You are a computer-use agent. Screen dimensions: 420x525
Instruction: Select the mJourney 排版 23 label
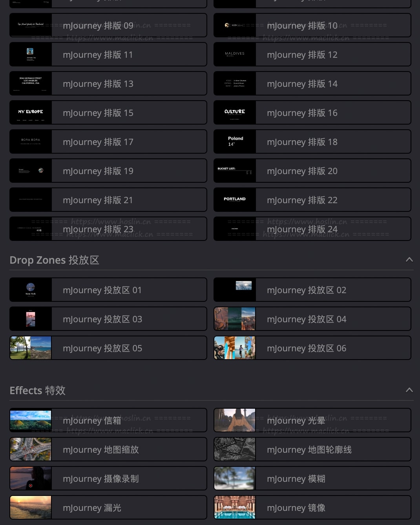(98, 229)
